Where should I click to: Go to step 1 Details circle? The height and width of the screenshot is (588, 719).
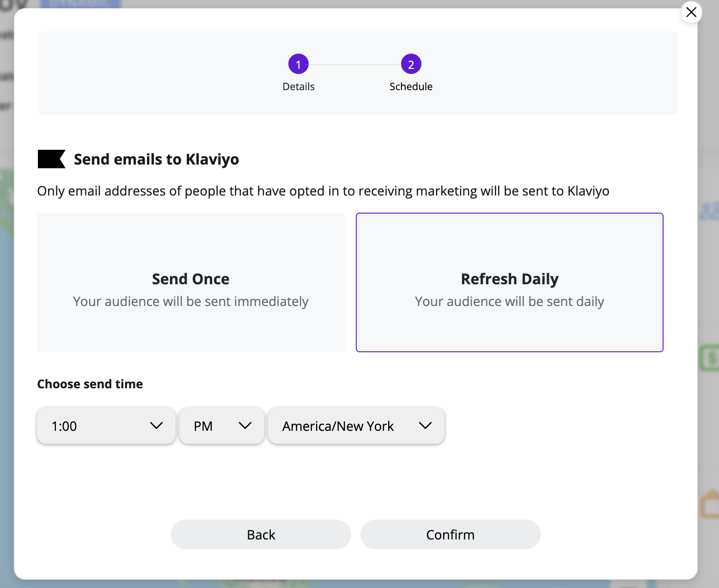coord(299,64)
